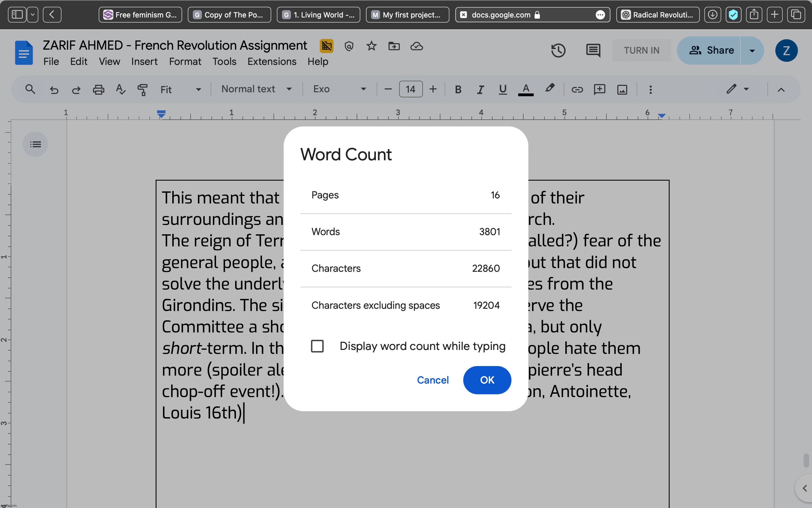Click the search menus magnifier icon

(x=30, y=89)
